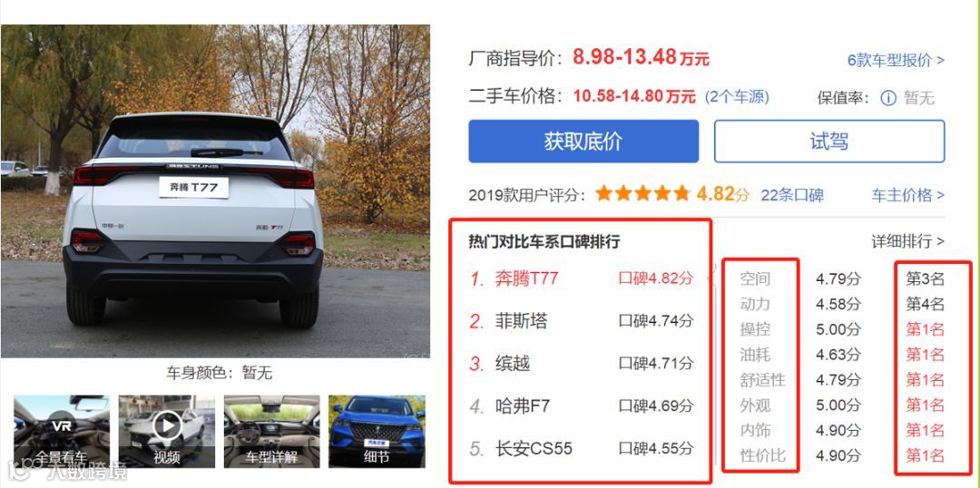
Task: Click the 二手车价格 10.58-14.80万元 price
Action: 634,97
